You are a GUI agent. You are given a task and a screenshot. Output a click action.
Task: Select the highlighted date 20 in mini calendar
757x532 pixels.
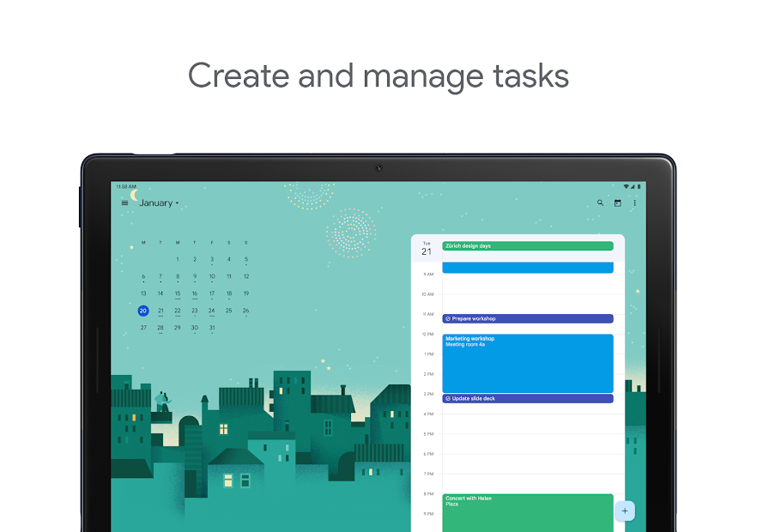[142, 310]
